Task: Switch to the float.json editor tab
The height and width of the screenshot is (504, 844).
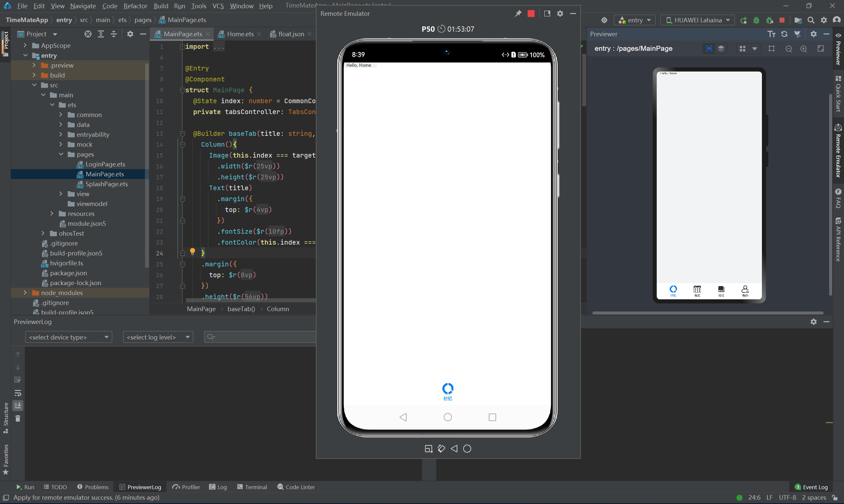Action: click(x=291, y=34)
